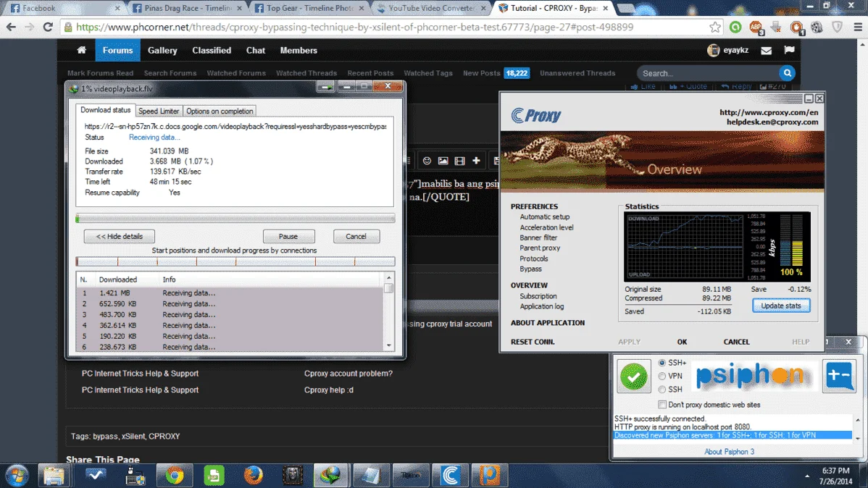Open the inbox envelope icon
This screenshot has height=488, width=868.
pos(766,51)
